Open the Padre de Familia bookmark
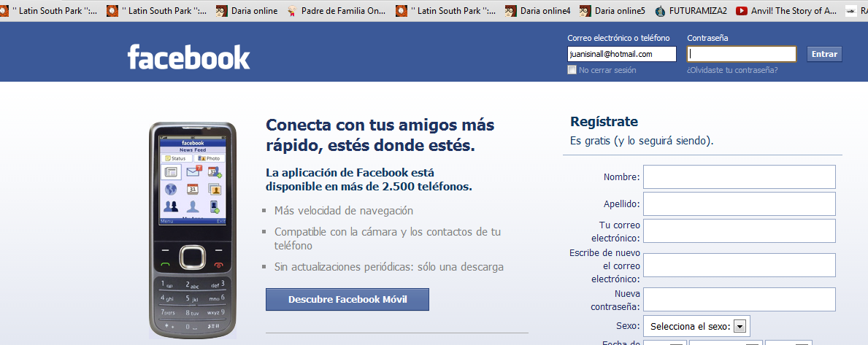The height and width of the screenshot is (345, 868). [336, 10]
